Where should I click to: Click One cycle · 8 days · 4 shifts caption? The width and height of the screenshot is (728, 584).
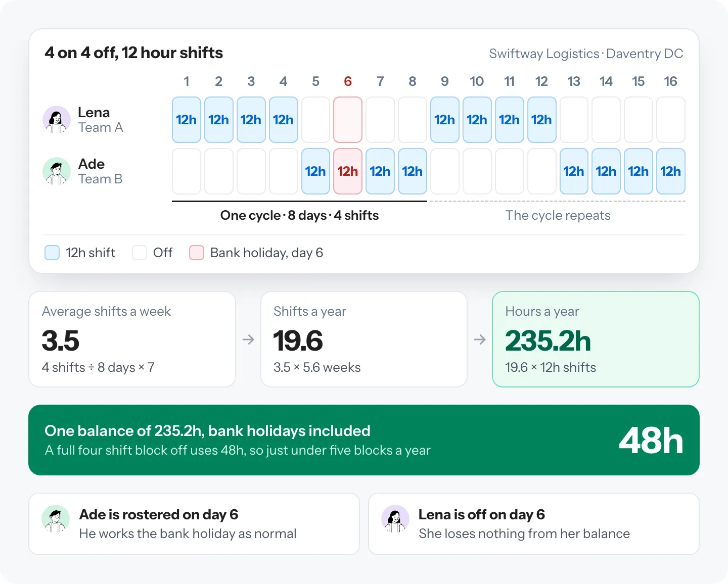click(299, 215)
